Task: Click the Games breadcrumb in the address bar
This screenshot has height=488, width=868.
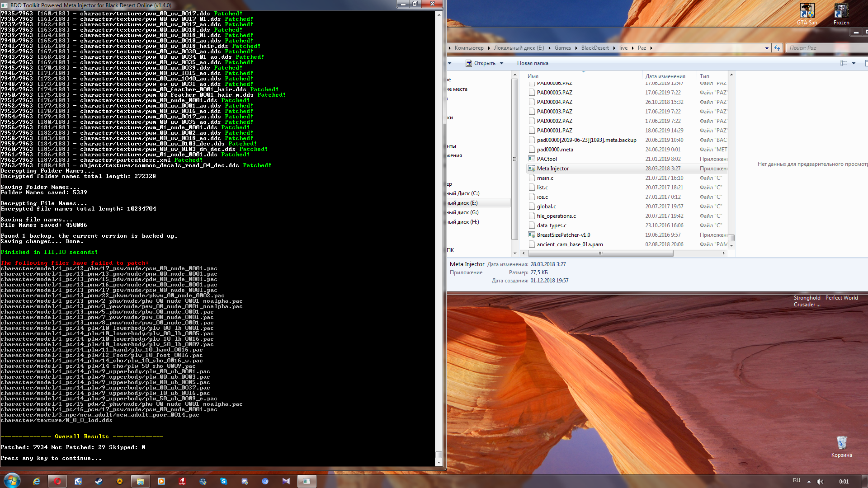Action: [562, 48]
